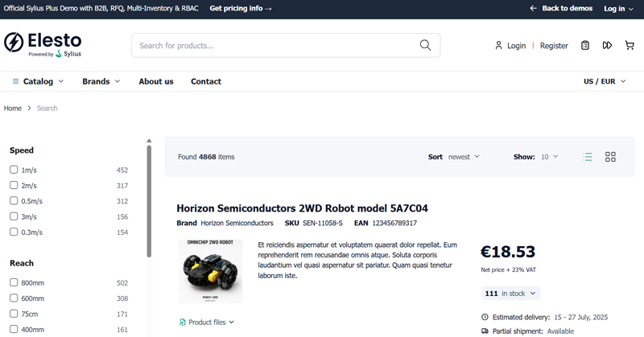Open the shopping cart

point(630,46)
